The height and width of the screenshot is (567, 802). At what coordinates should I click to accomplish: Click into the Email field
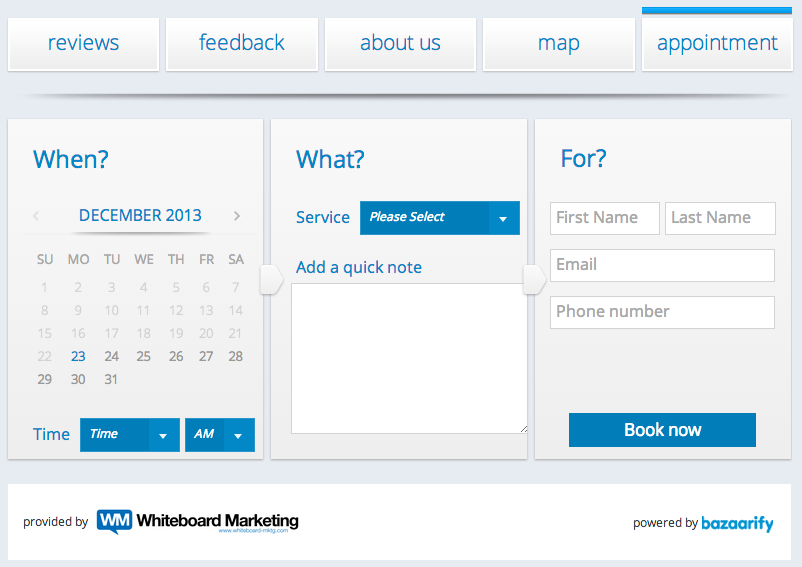click(x=662, y=265)
